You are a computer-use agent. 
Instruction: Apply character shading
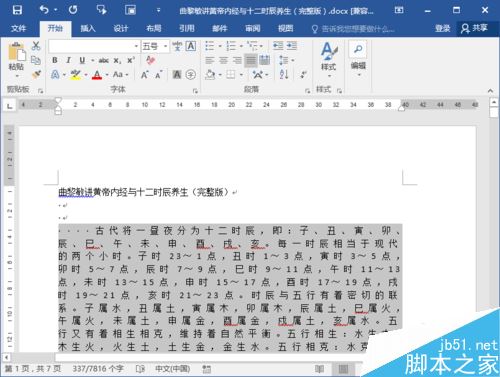(x=177, y=74)
